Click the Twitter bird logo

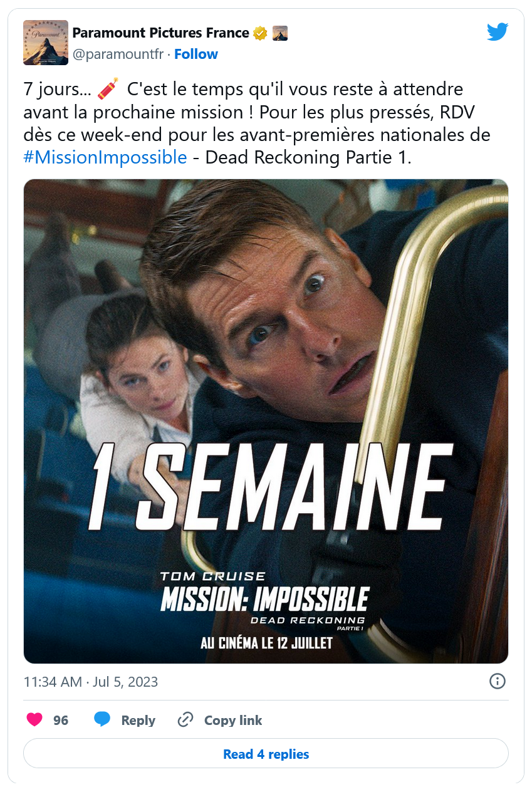click(497, 32)
